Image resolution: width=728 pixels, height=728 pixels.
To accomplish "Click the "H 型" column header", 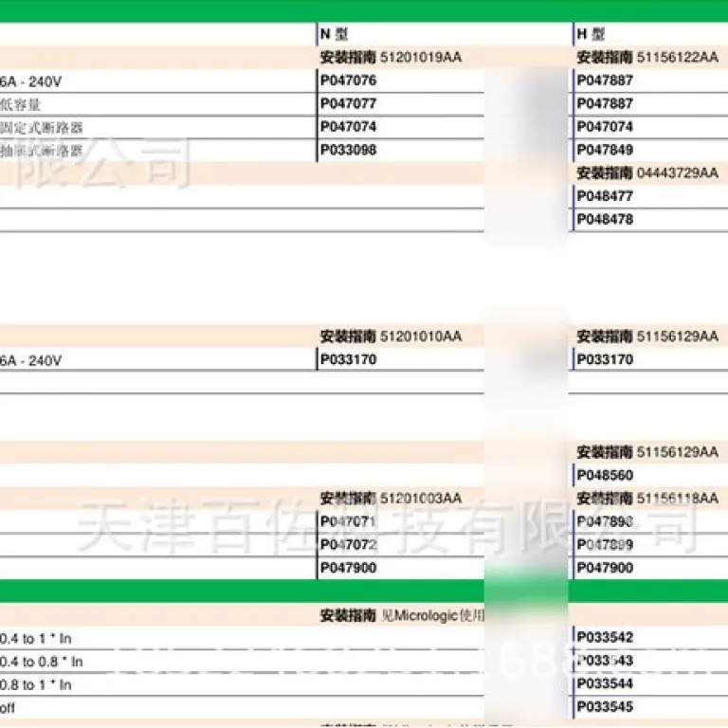I will coord(591,34).
